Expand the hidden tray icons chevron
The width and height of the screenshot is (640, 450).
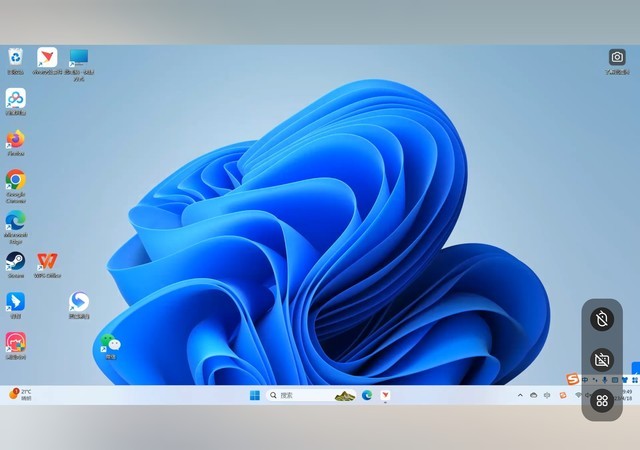[520, 395]
